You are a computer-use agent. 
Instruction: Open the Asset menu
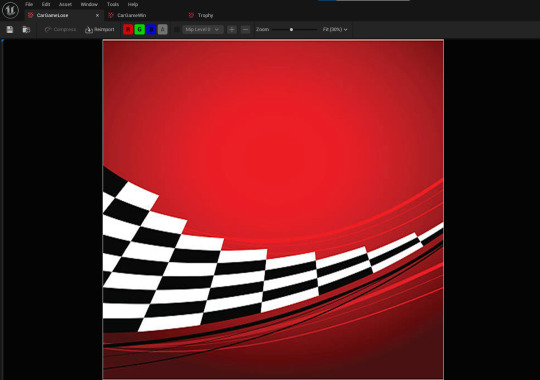[x=65, y=4]
